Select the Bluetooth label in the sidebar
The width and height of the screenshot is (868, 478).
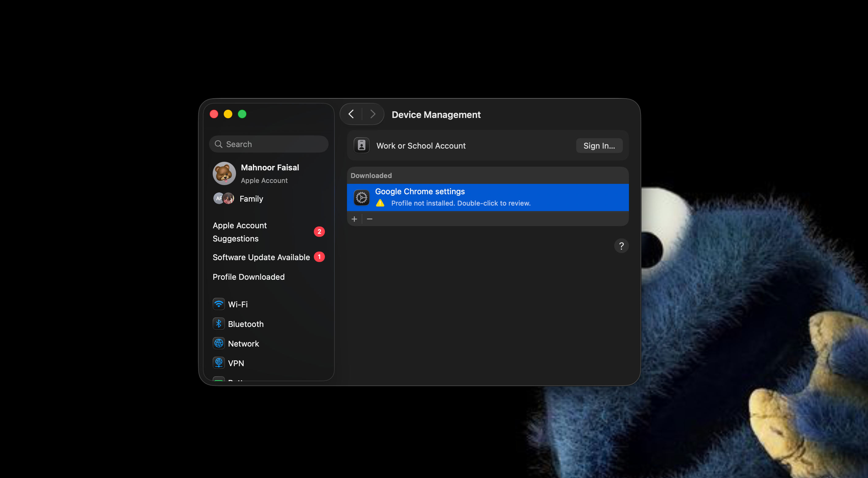pos(246,324)
